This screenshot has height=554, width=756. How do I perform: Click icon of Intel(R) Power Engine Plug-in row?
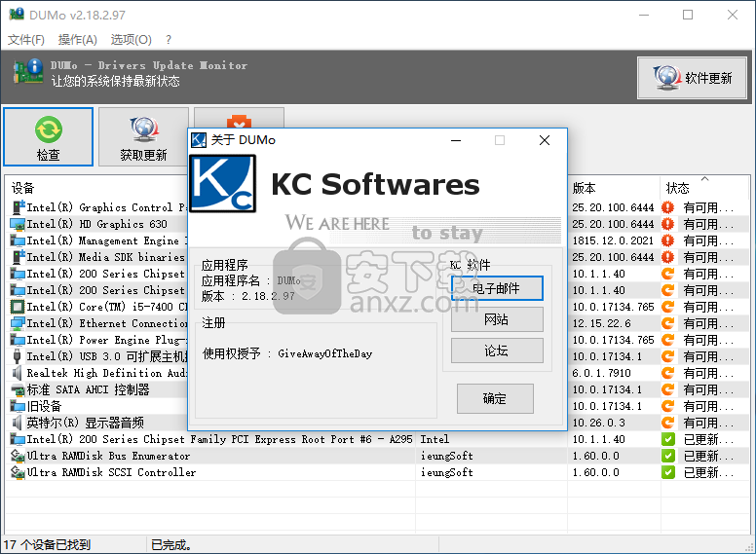click(18, 340)
